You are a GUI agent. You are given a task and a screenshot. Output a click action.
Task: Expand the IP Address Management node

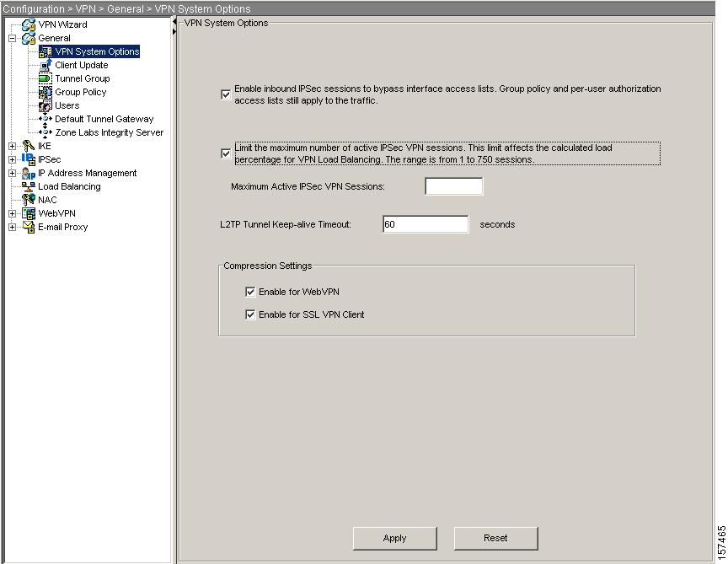pos(12,173)
